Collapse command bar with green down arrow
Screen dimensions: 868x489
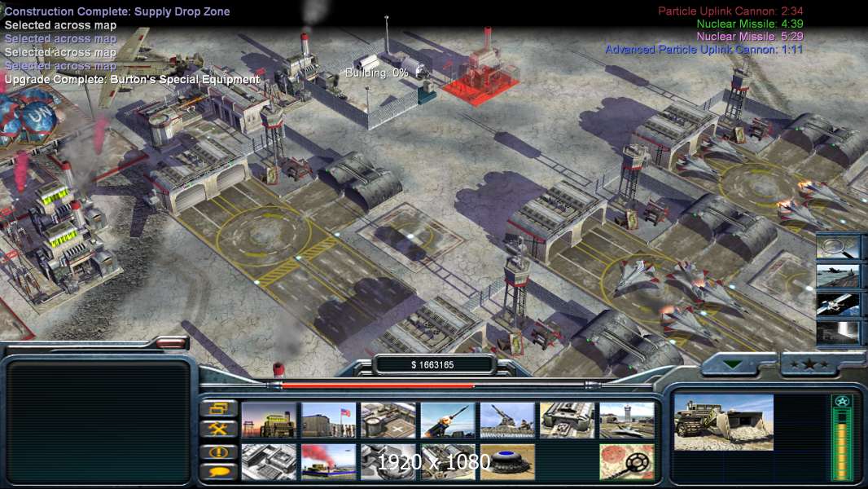(x=733, y=363)
